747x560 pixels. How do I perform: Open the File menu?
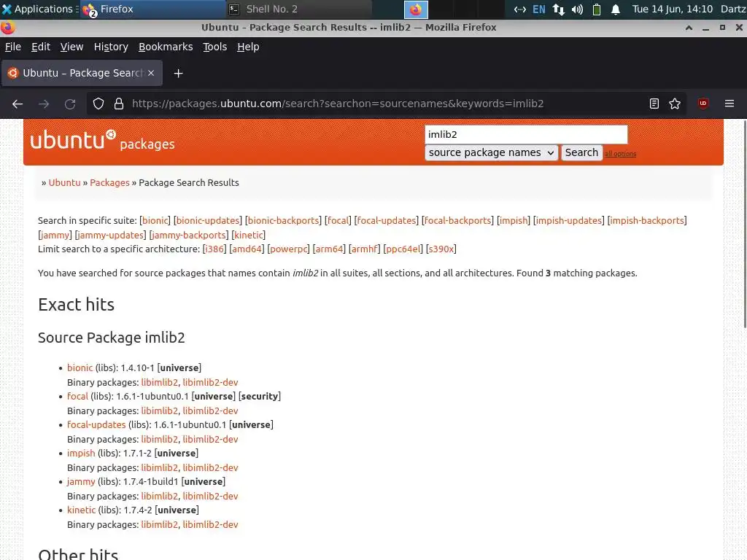pyautogui.click(x=13, y=47)
